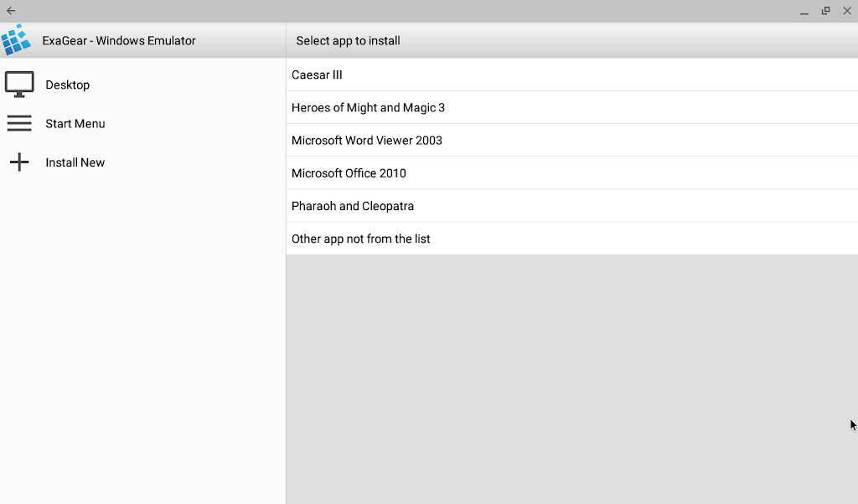The height and width of the screenshot is (504, 858).
Task: Choose Install New from the sidebar
Action: pyautogui.click(x=75, y=162)
